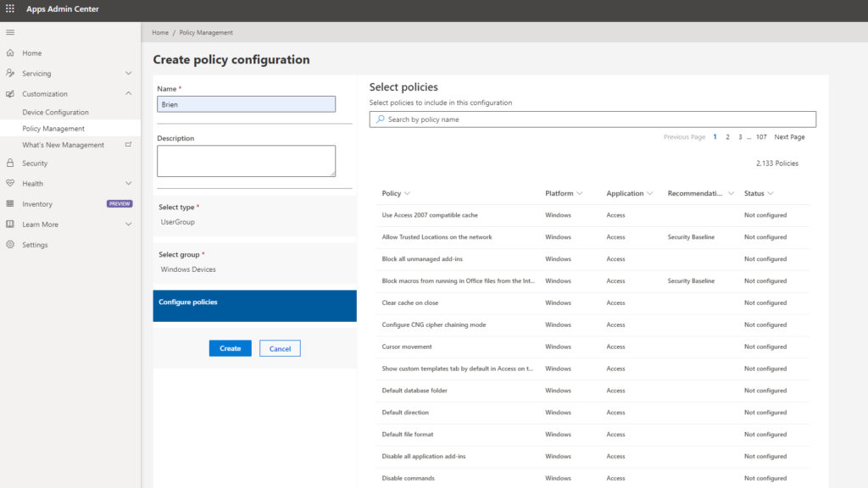Screen dimensions: 868x488
Task: Click the Health heart icon
Action: (x=10, y=183)
